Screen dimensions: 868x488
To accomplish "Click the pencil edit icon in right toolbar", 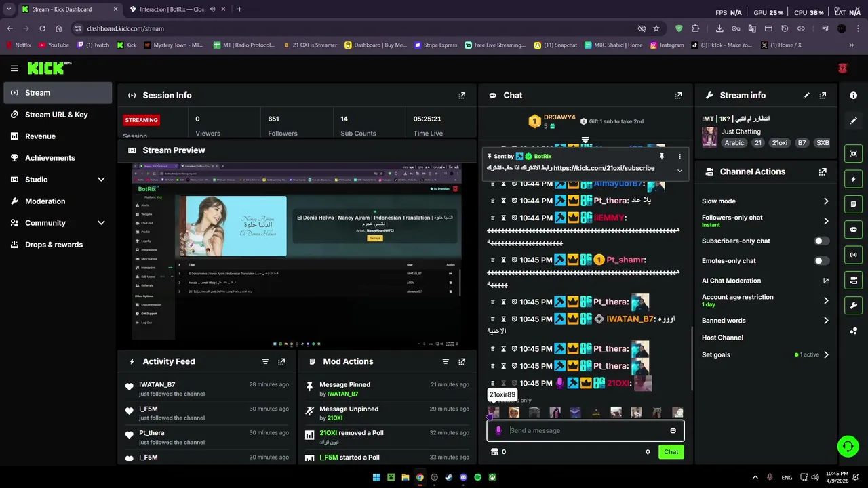I will pyautogui.click(x=853, y=121).
